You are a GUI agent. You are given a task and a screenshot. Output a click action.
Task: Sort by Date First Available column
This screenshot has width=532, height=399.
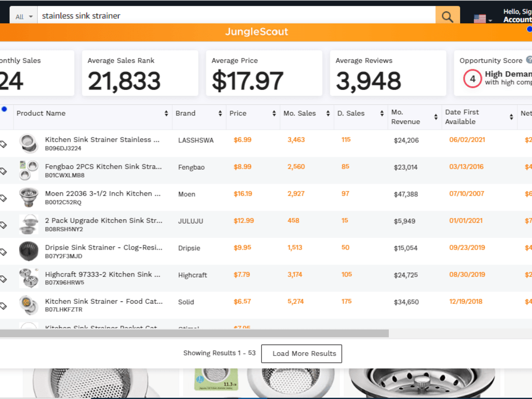click(x=511, y=117)
